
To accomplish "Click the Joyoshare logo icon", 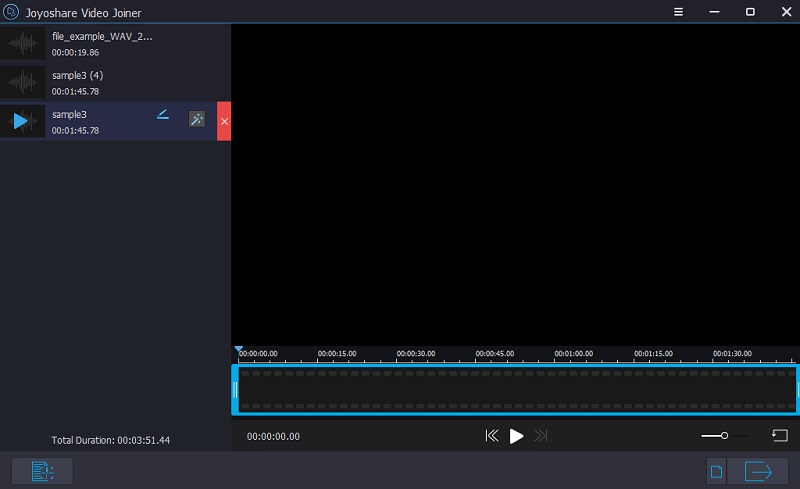I will click(x=14, y=12).
